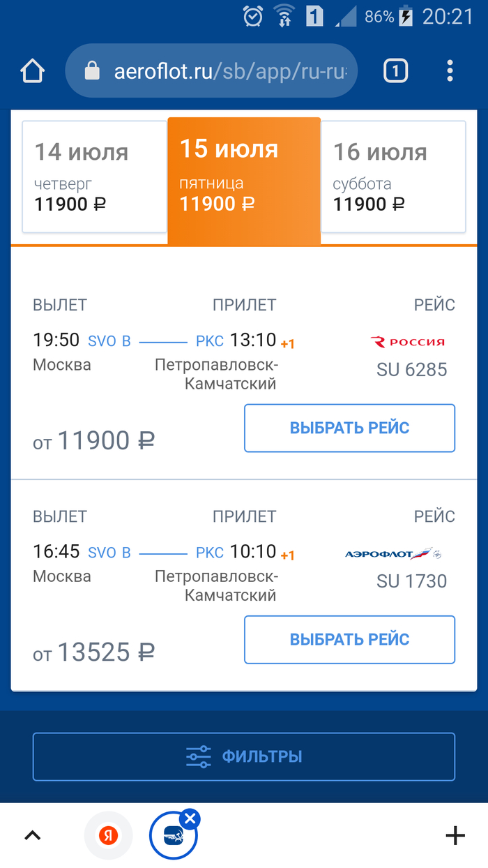
Task: Tap the browser home icon
Action: (x=33, y=71)
